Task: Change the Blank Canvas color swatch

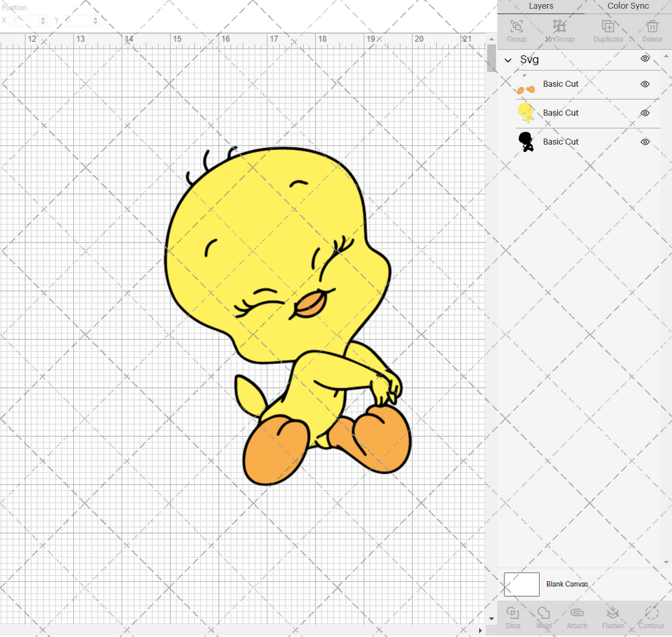Action: point(521,584)
